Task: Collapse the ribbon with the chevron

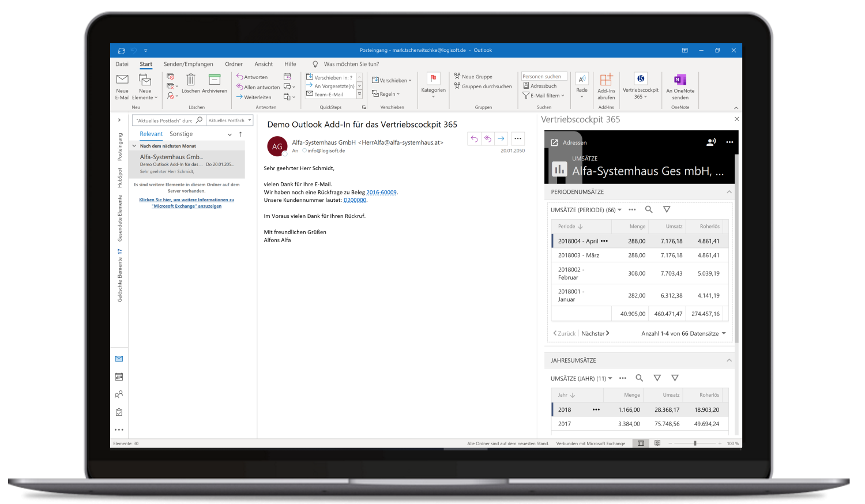Action: point(736,108)
